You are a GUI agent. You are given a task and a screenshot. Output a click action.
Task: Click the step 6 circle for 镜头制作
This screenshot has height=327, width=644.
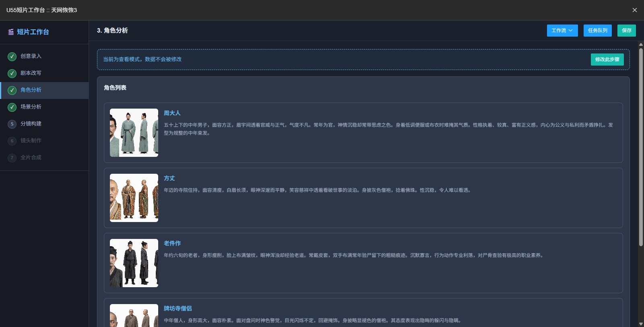point(12,141)
